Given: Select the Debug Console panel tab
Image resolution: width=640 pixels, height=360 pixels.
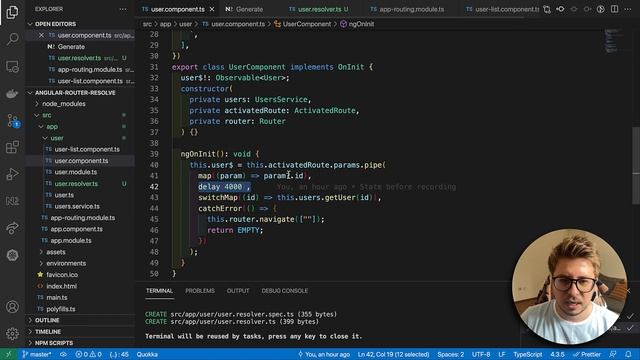Looking at the screenshot, I should 284,291.
